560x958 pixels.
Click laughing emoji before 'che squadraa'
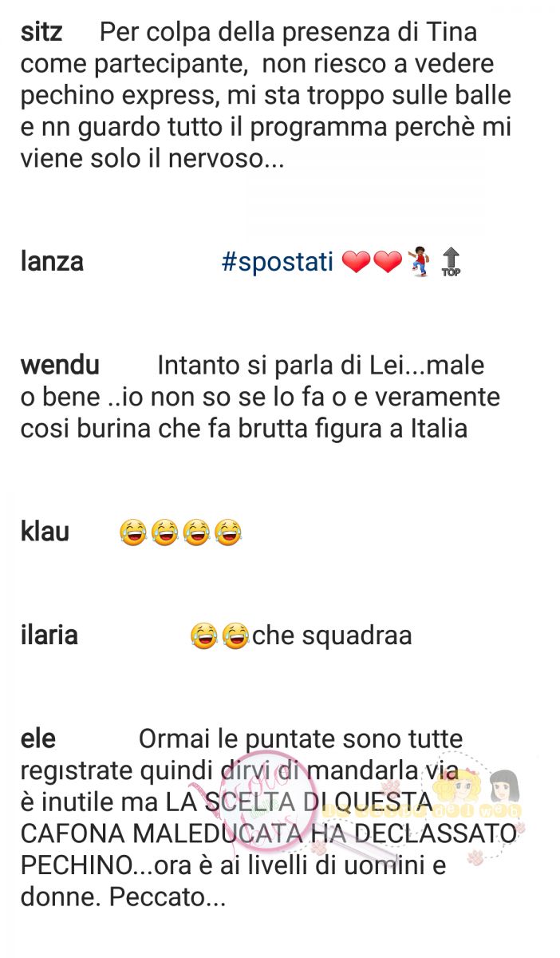click(x=235, y=636)
